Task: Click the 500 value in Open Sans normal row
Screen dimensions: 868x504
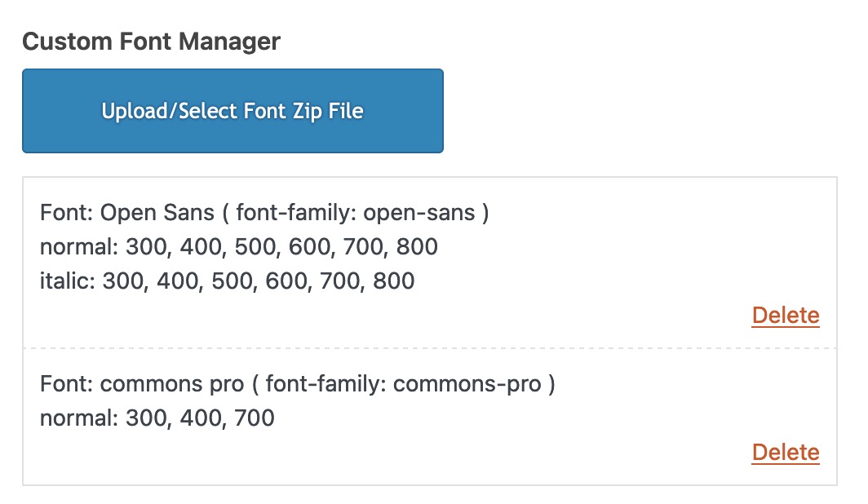Action: point(255,247)
